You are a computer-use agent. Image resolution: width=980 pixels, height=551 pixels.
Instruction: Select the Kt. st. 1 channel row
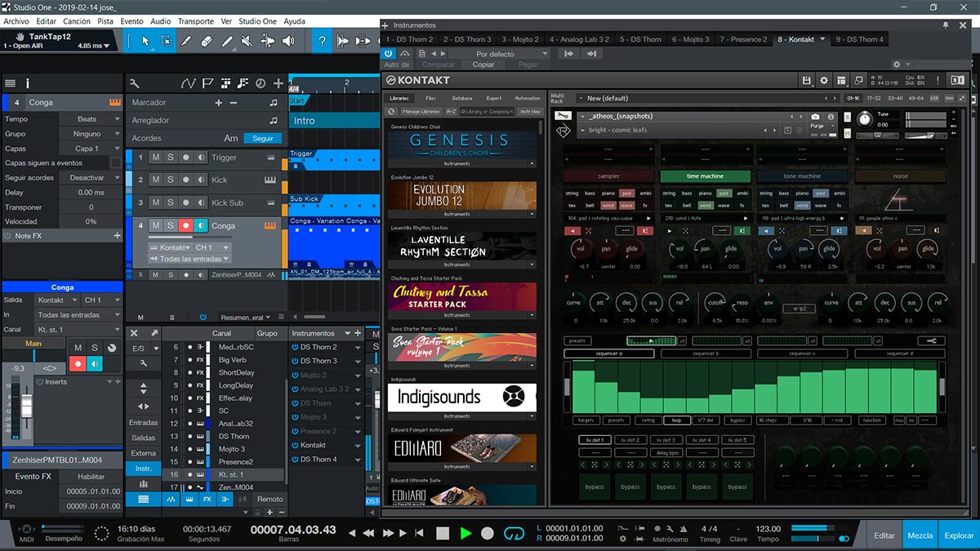225,474
